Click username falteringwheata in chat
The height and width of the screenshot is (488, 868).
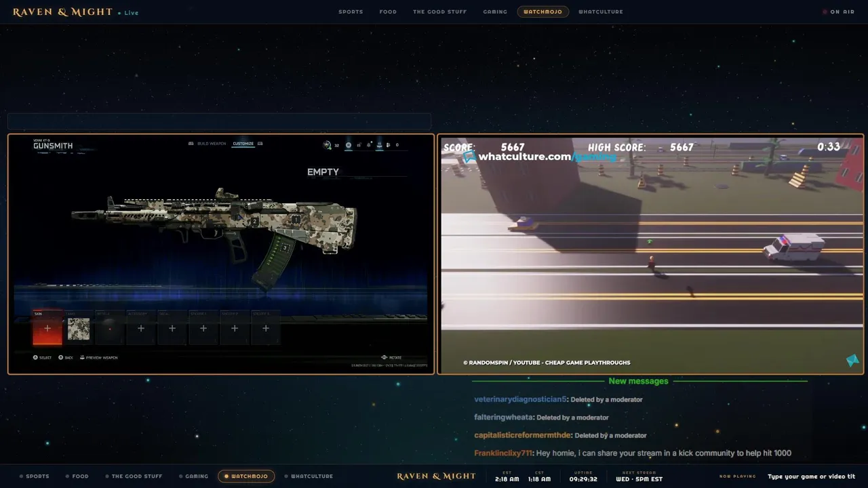(x=504, y=418)
